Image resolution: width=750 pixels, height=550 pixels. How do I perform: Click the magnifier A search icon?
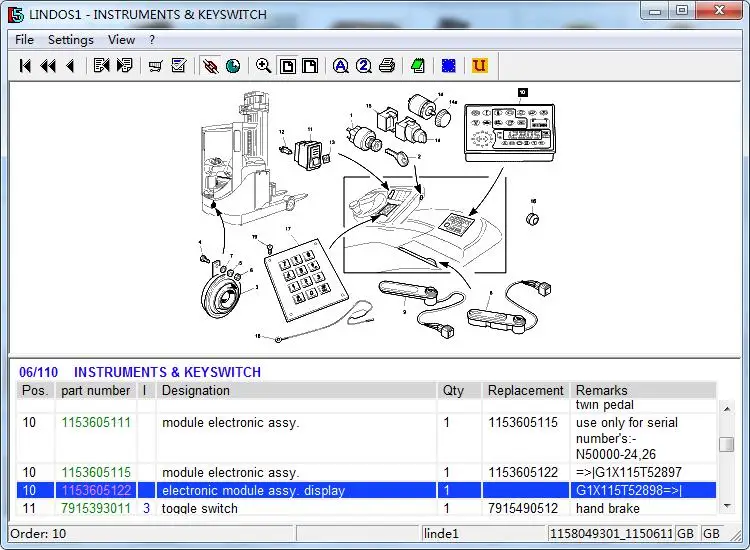pyautogui.click(x=341, y=66)
